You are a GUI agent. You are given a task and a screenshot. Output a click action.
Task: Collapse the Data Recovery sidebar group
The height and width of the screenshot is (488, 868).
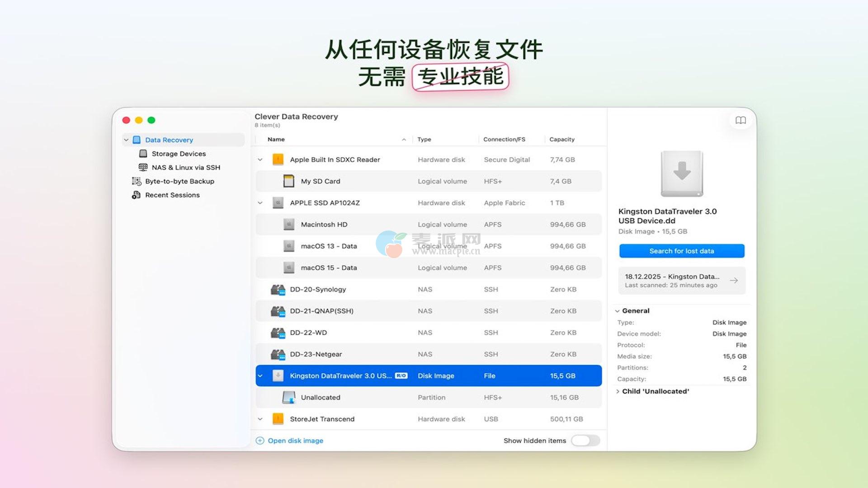click(126, 140)
